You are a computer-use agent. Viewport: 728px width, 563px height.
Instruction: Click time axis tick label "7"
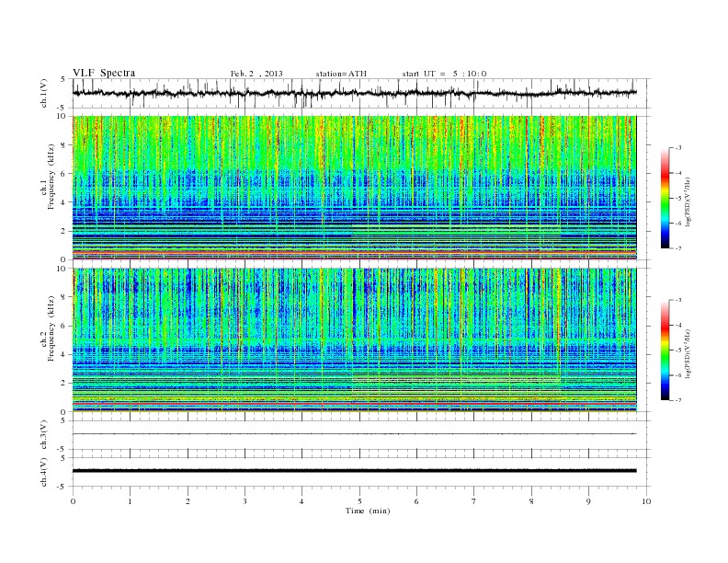click(474, 501)
